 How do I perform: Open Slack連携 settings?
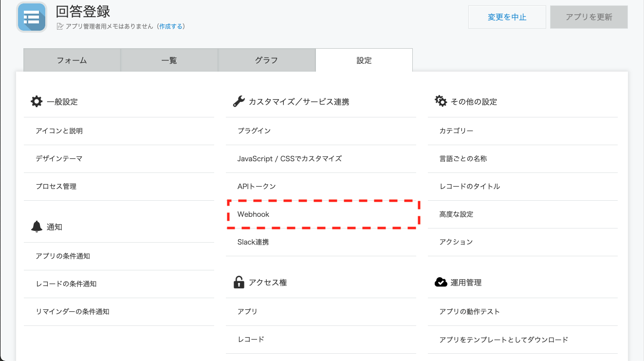click(x=253, y=242)
